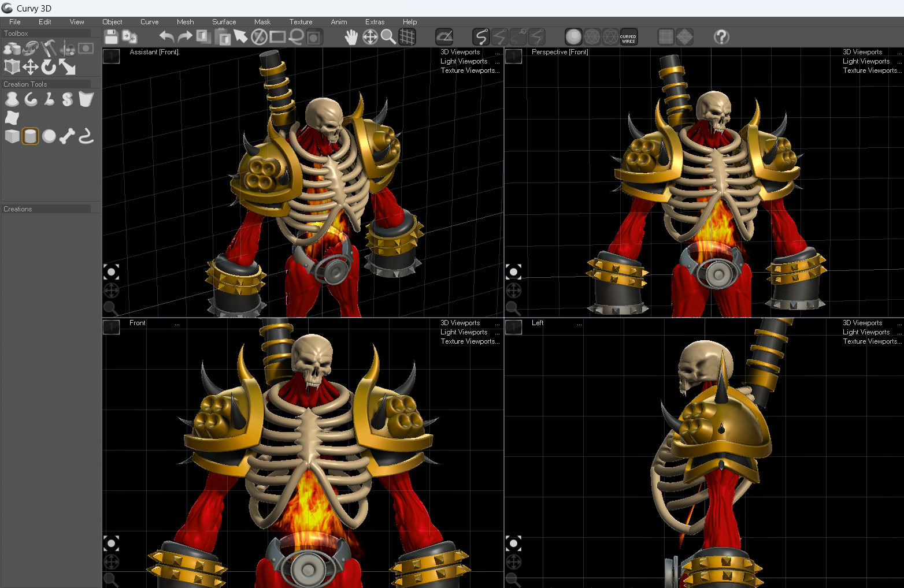This screenshot has height=588, width=904.
Task: Pick the crescent lathe creation tool
Action: point(31,99)
